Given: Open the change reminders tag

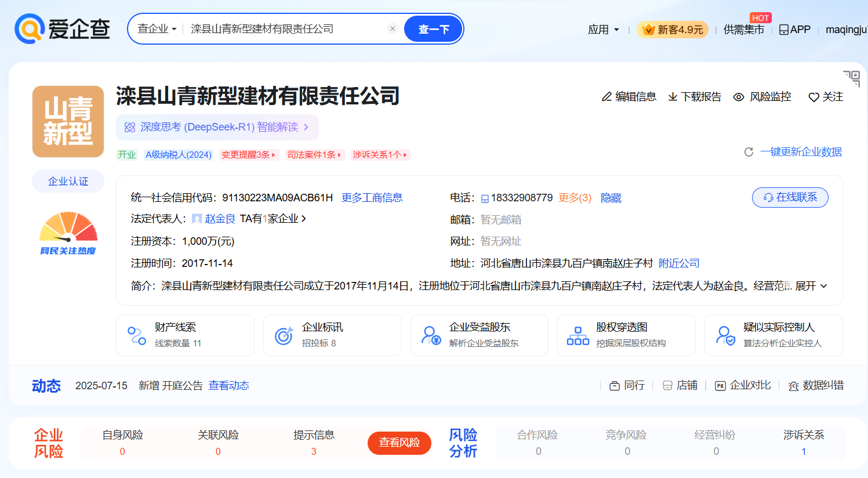Looking at the screenshot, I should 248,155.
